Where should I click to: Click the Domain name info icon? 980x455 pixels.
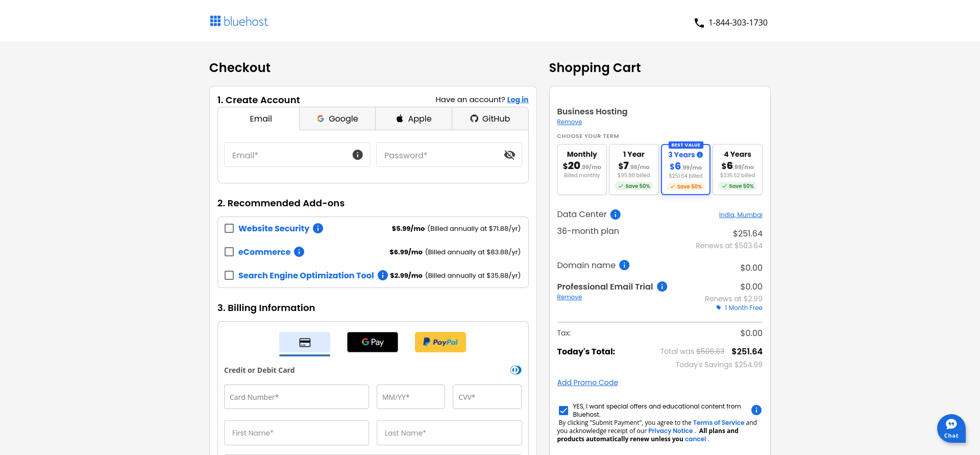tap(624, 265)
